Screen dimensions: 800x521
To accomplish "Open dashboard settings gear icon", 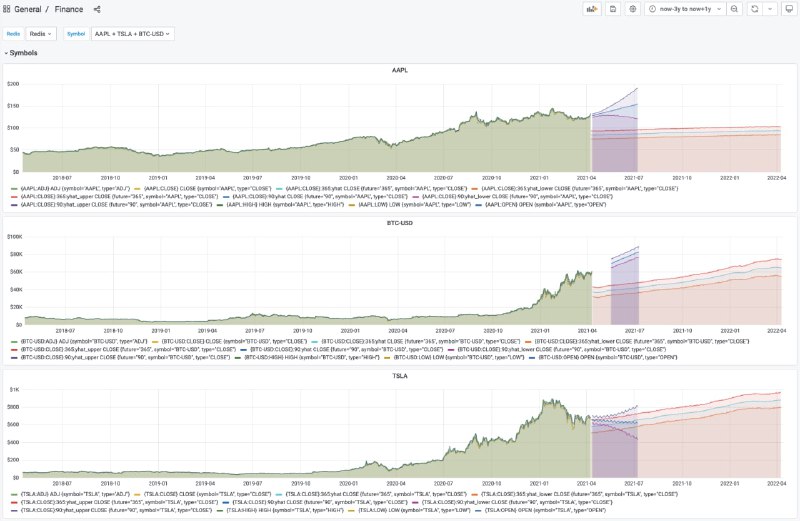I will 633,9.
